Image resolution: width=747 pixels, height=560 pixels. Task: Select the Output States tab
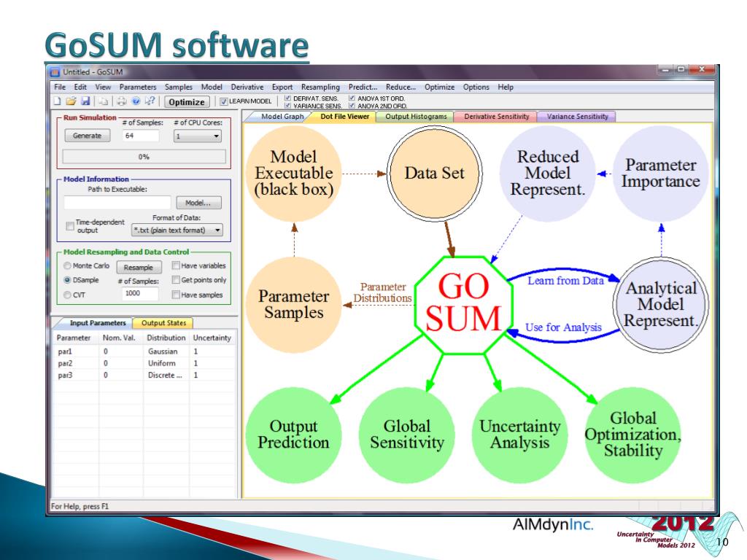[x=163, y=323]
